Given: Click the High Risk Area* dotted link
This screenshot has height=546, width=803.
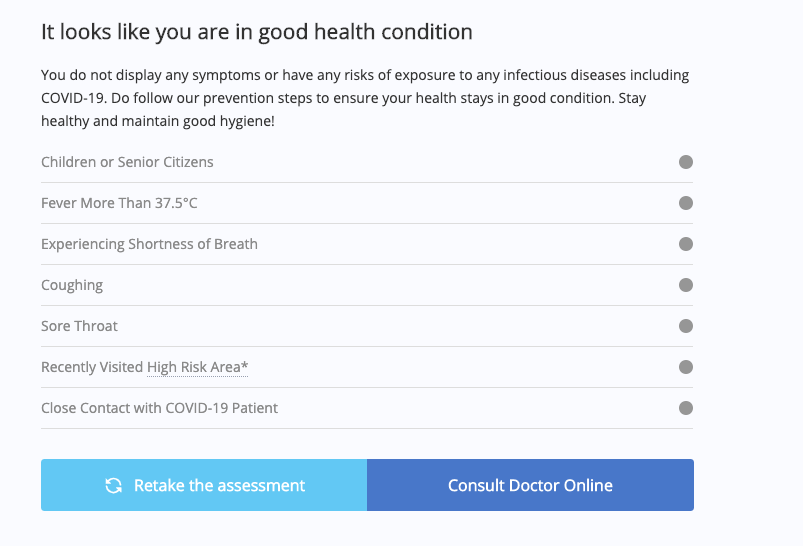Looking at the screenshot, I should click(x=197, y=367).
